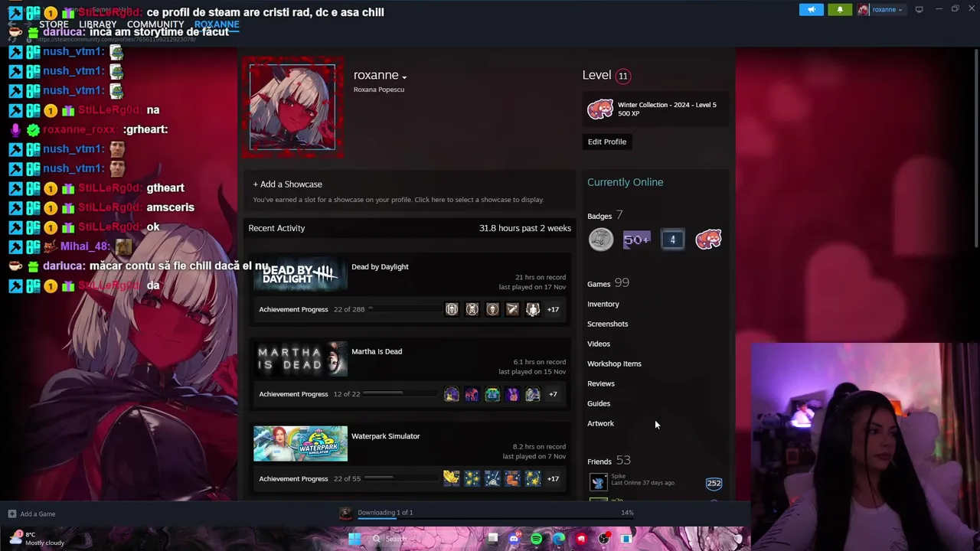Click the Dead by Daylight title link

(x=380, y=267)
